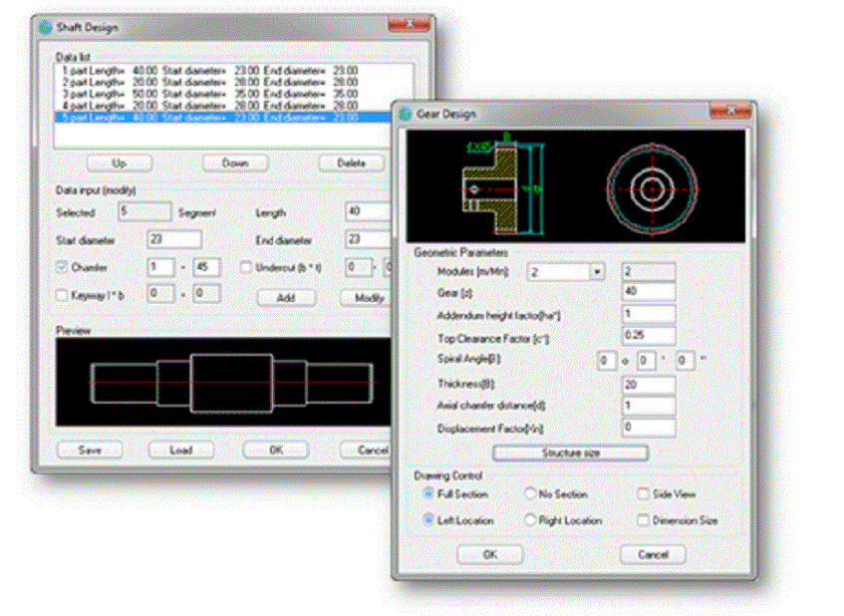This screenshot has width=844, height=616.
Task: Click the Spiral Angle degrees field
Action: click(607, 360)
